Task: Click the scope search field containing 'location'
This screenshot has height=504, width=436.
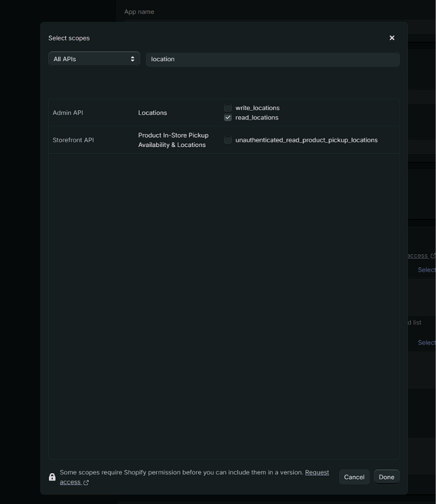Action: (272, 59)
